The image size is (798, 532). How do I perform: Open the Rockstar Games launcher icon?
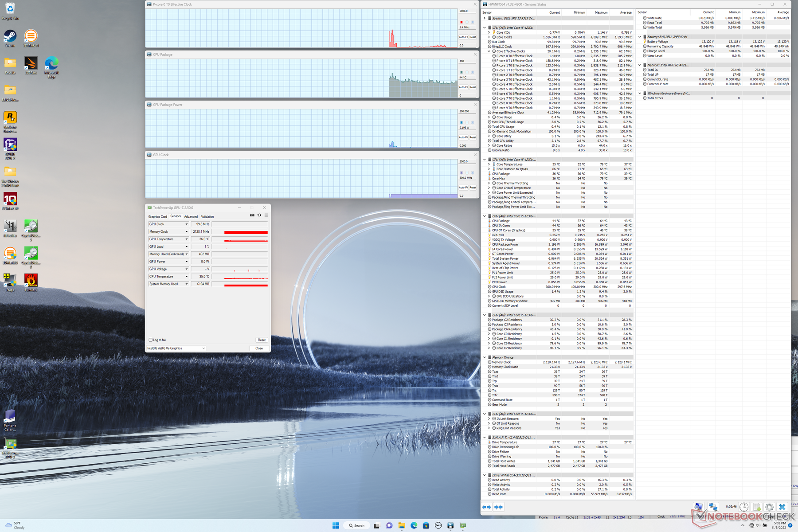pos(10,122)
